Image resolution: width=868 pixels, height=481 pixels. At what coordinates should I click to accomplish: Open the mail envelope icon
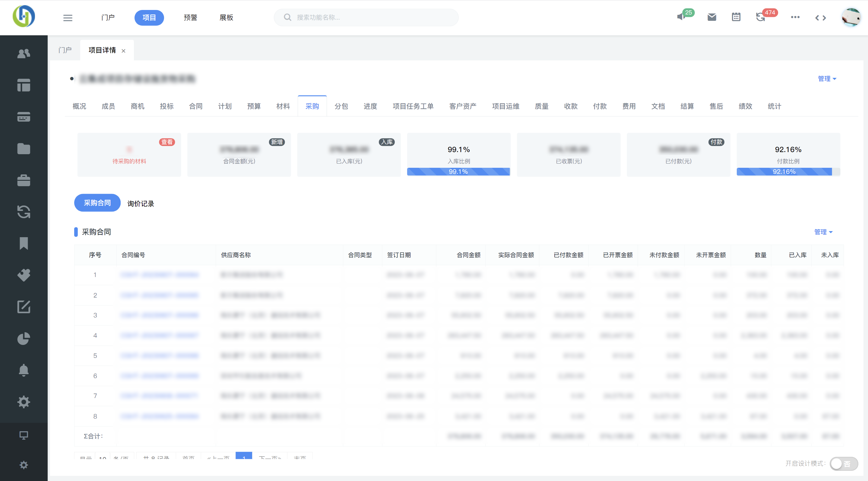tap(712, 17)
